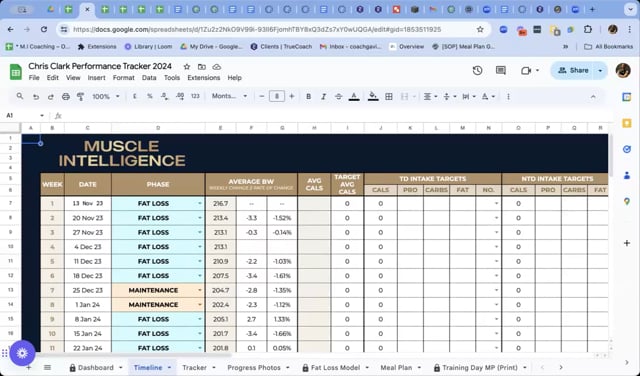Toggle bold formatting

[x=309, y=96]
